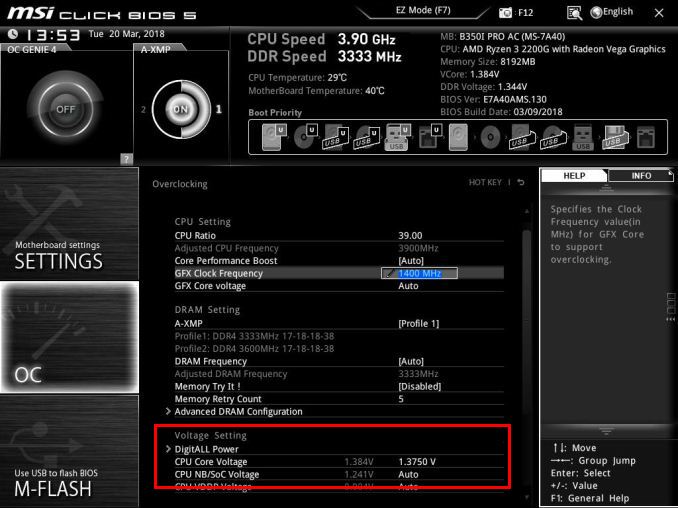
Task: Select the CPU Ratio row label
Action: [195, 236]
